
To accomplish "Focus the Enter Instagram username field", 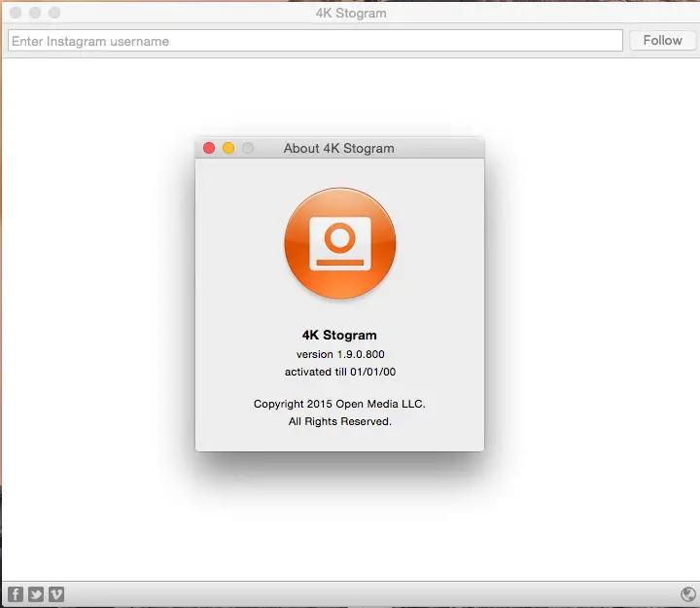I will [315, 41].
